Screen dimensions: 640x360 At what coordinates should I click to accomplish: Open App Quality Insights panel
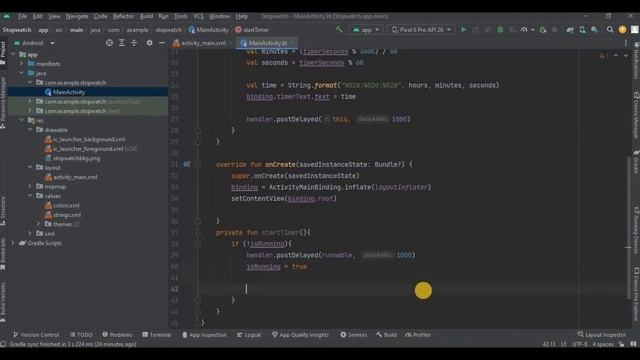pos(300,335)
